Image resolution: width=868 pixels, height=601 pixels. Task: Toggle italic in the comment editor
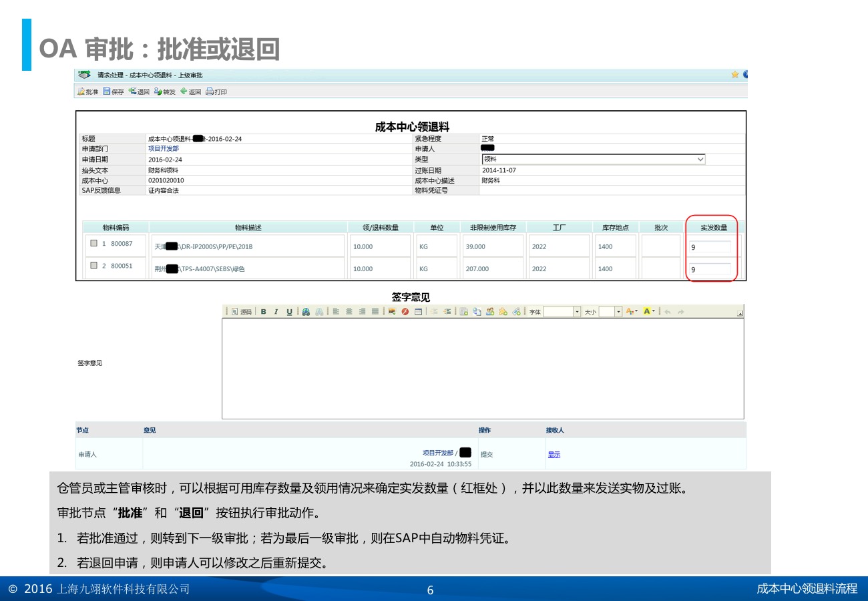click(276, 312)
